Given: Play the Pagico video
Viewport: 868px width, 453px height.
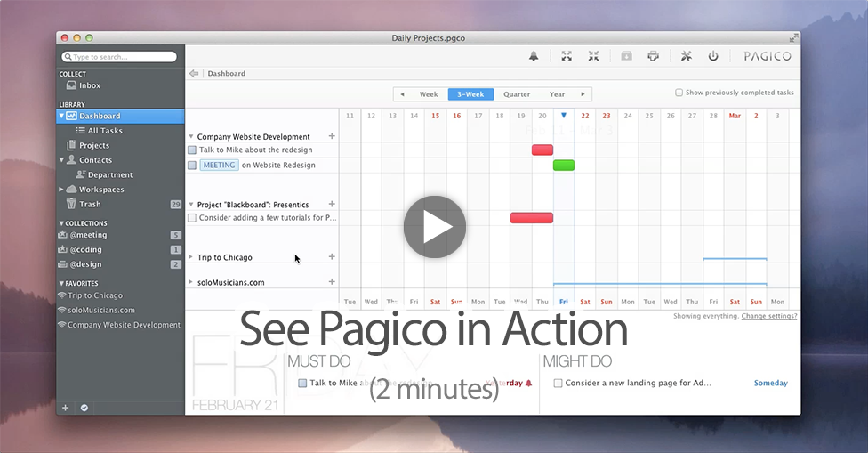Looking at the screenshot, I should (x=435, y=226).
